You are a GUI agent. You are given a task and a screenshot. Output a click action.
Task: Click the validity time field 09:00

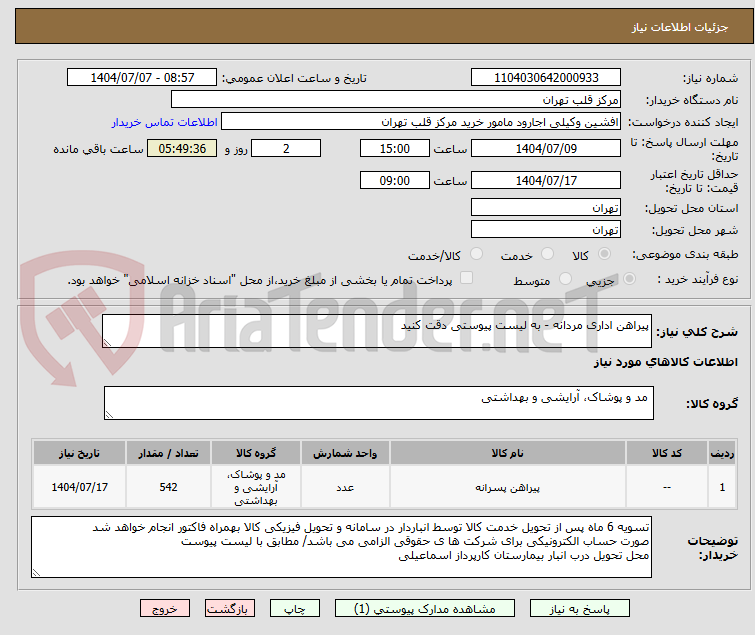pyautogui.click(x=394, y=181)
